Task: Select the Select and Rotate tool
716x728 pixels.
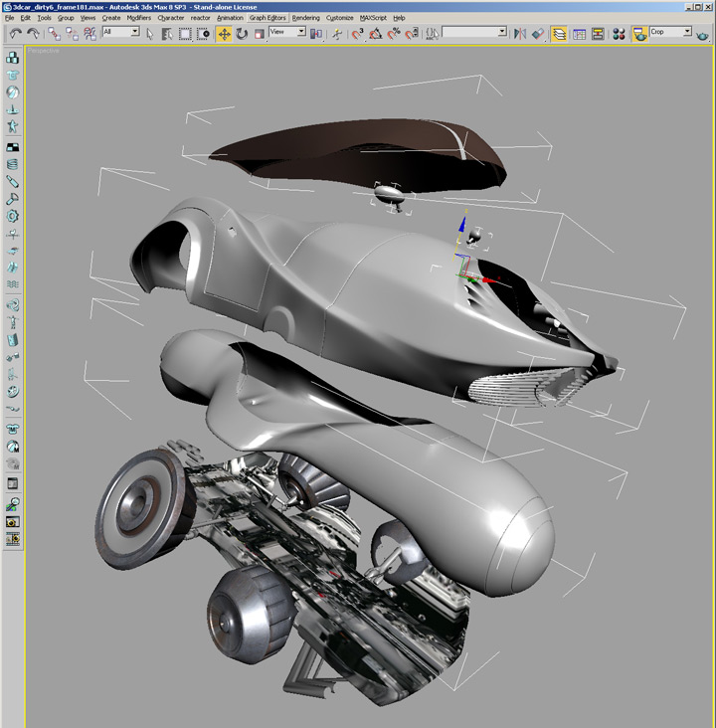Action: point(242,33)
